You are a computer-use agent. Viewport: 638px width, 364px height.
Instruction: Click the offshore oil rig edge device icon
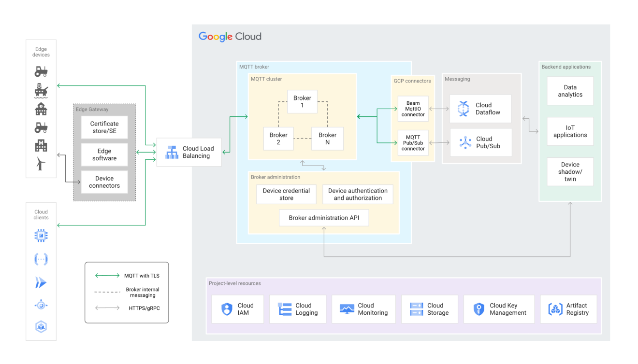41,90
